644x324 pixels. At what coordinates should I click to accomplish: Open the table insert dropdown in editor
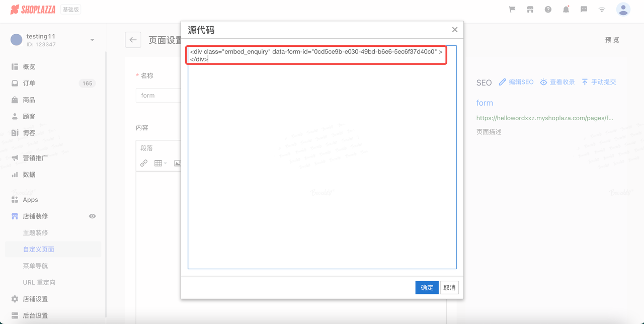(x=160, y=163)
